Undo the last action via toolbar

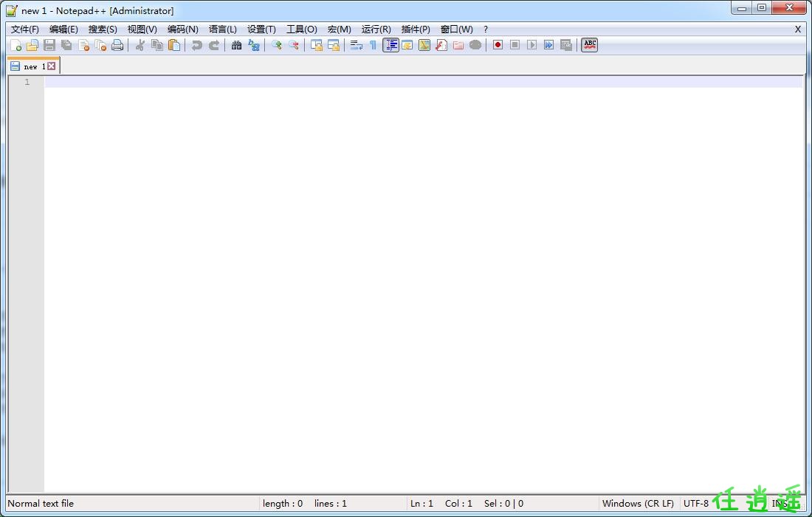coord(197,46)
